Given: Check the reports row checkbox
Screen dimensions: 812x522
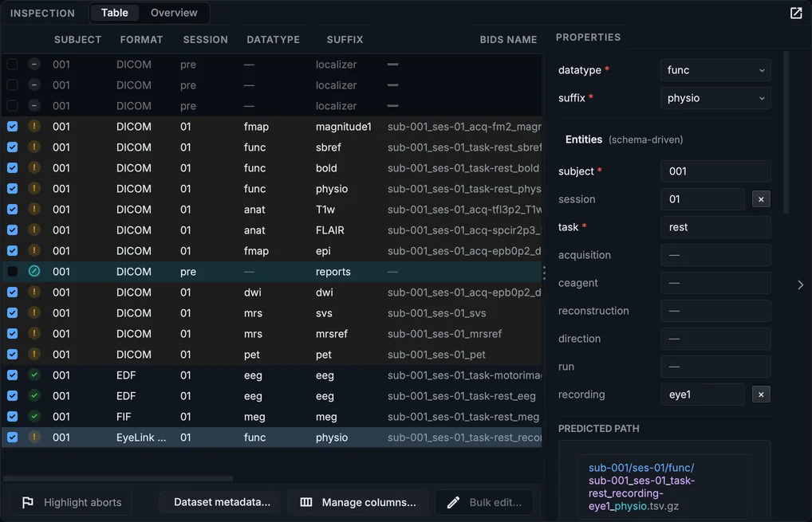Looking at the screenshot, I should pyautogui.click(x=13, y=272).
